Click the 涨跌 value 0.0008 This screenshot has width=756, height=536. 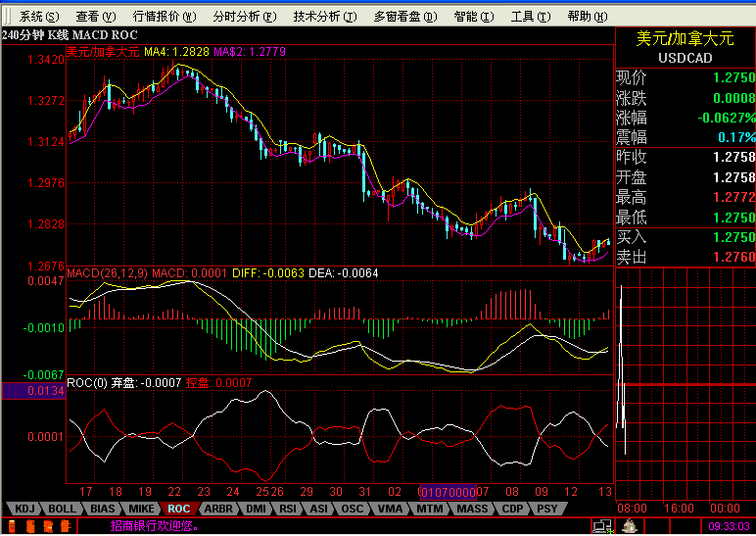click(x=733, y=98)
